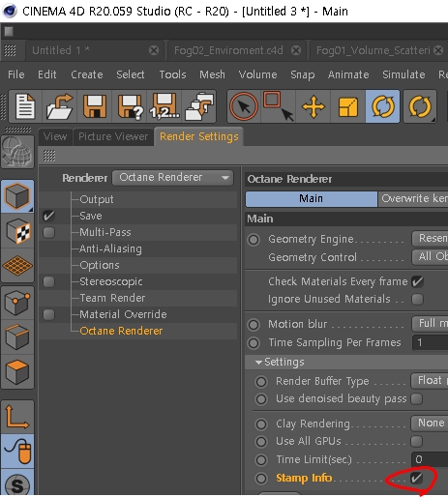Activate the Model mode cube icon

[17, 196]
